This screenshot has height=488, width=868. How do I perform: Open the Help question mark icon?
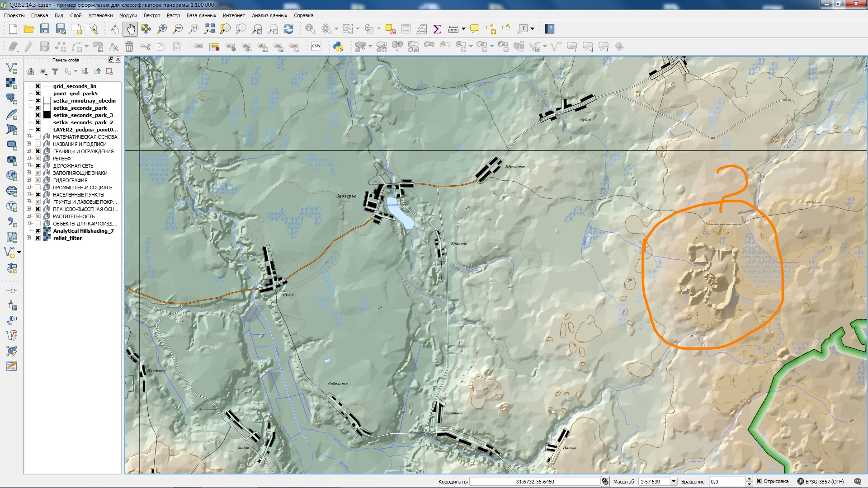pyautogui.click(x=550, y=29)
